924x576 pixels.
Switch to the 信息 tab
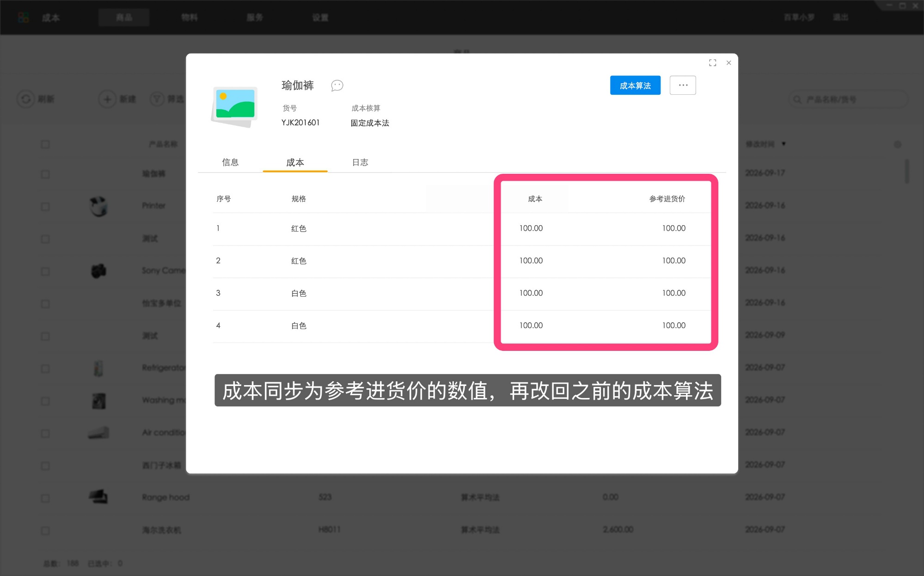pyautogui.click(x=230, y=162)
